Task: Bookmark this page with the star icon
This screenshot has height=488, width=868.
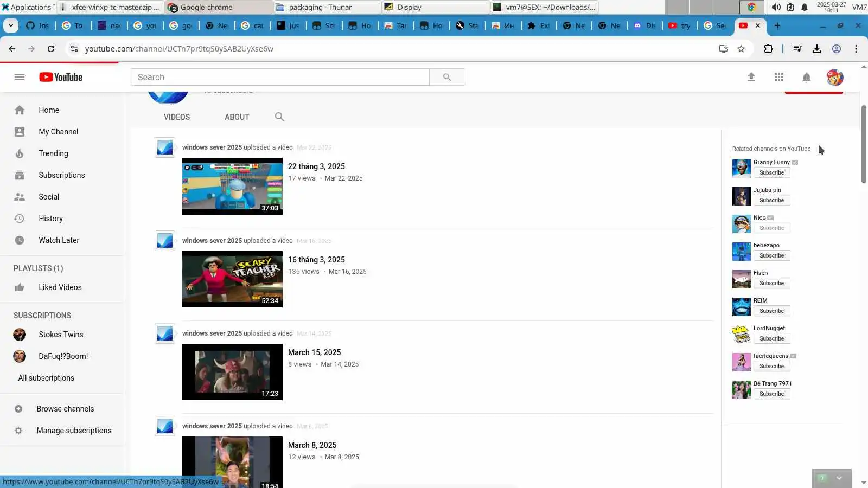Action: 741,49
